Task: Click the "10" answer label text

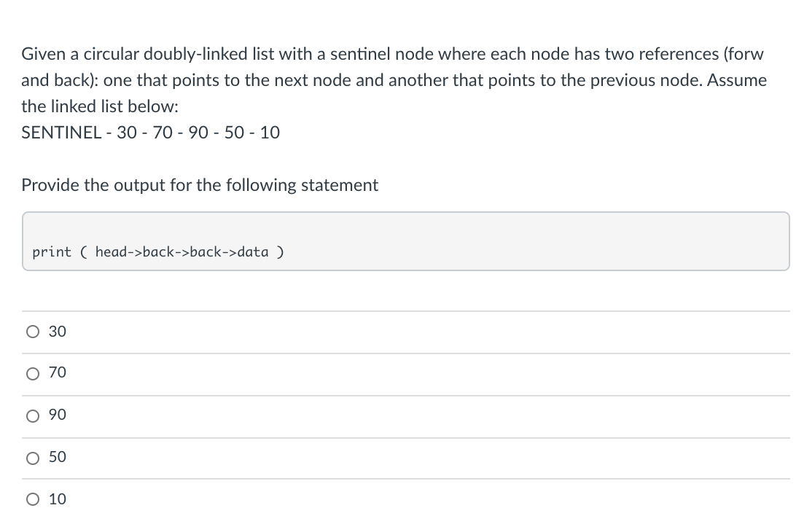Action: pyautogui.click(x=58, y=499)
